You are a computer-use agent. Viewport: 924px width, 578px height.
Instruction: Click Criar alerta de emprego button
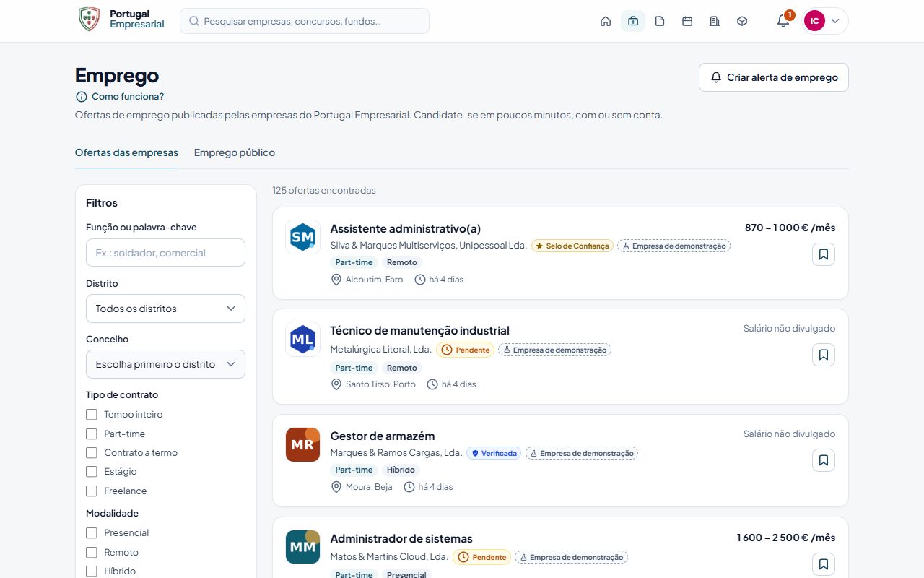[774, 77]
